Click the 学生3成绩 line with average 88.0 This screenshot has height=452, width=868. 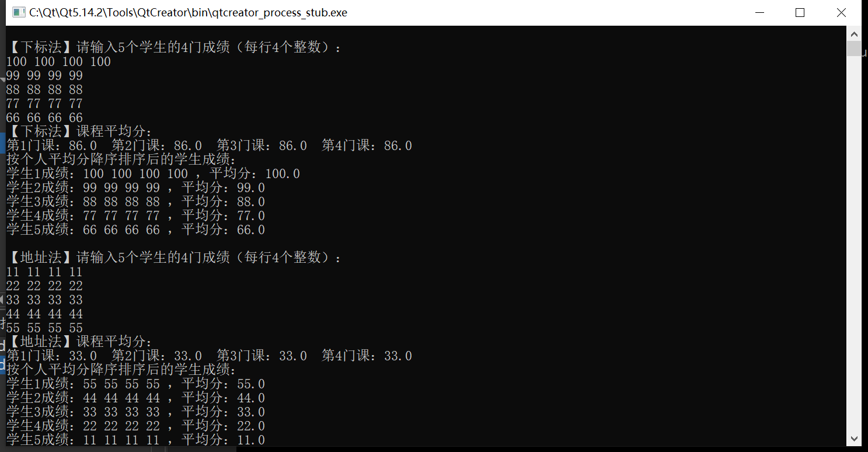(135, 201)
